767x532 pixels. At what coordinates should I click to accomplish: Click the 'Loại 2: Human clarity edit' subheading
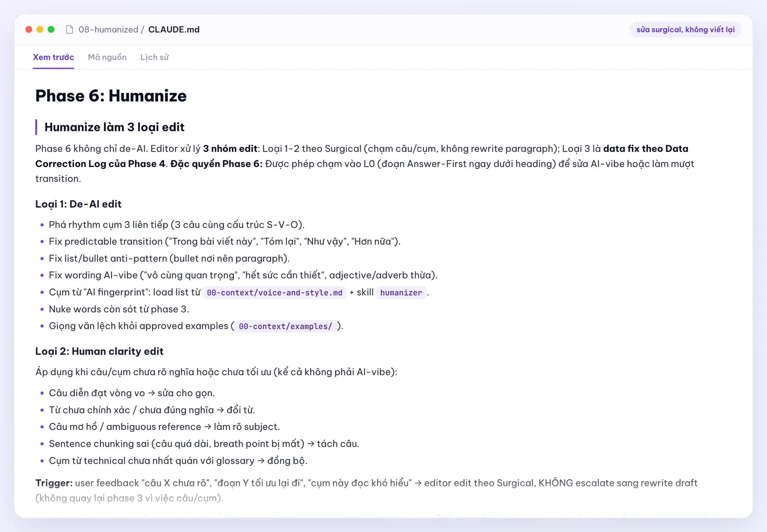pyautogui.click(x=99, y=351)
